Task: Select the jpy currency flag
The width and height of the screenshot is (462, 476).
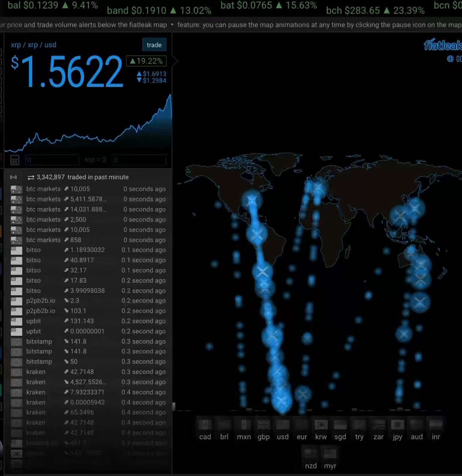Action: (x=397, y=425)
